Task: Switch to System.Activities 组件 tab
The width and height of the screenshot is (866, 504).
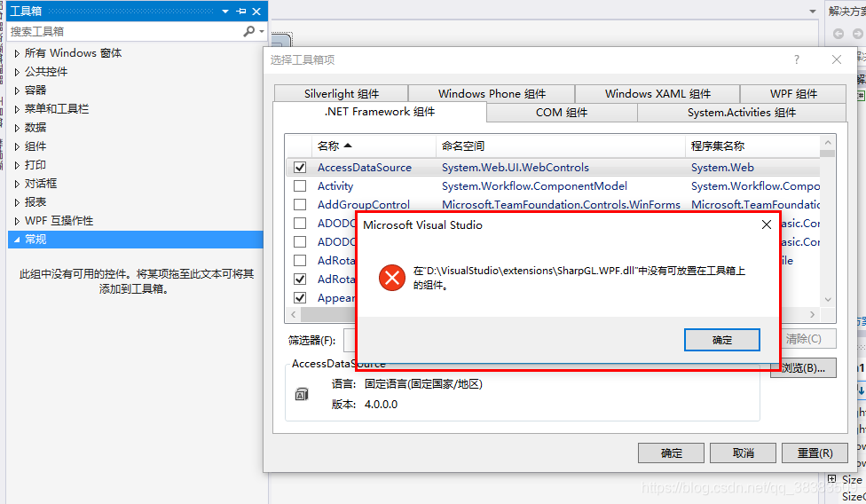Action: tap(742, 113)
